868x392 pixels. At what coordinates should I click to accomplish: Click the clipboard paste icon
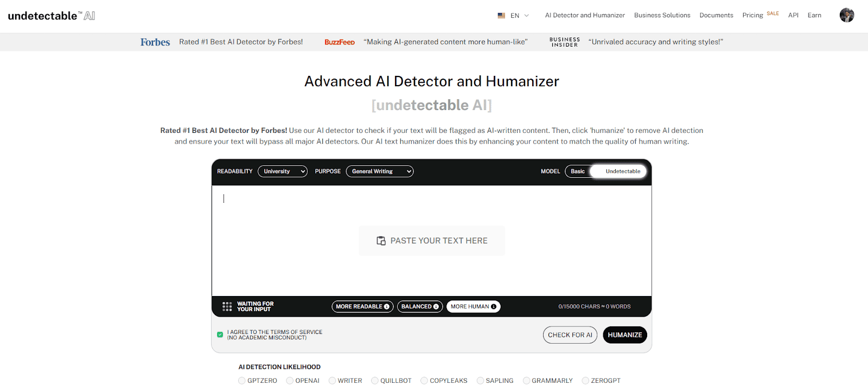click(x=381, y=241)
